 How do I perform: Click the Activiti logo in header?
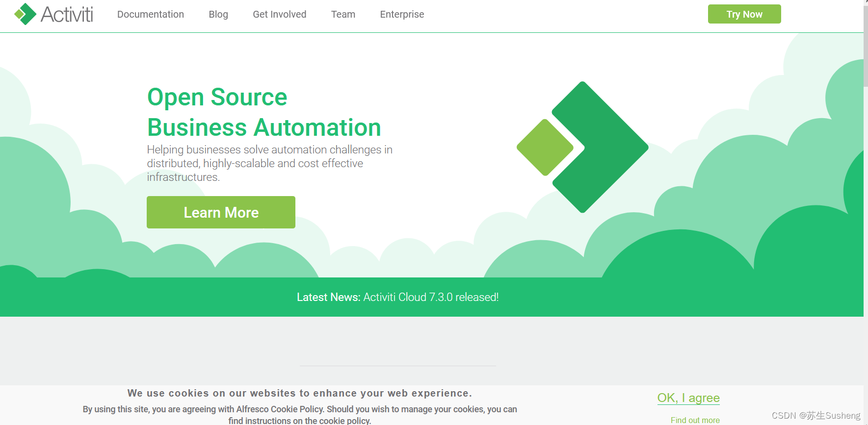click(x=53, y=14)
